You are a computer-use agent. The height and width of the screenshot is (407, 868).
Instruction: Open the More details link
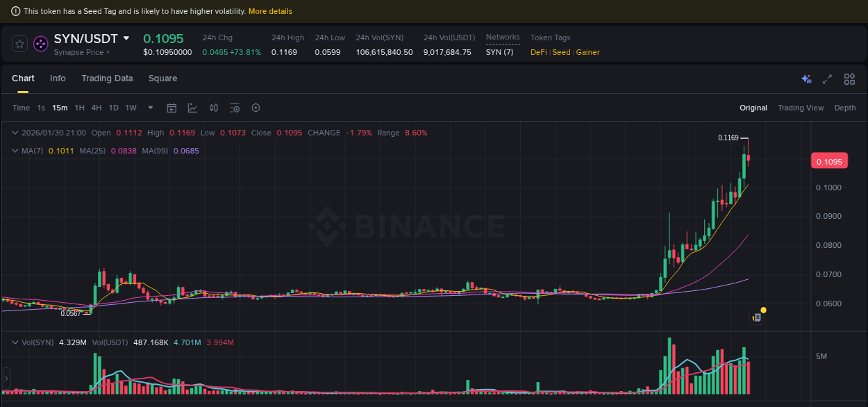click(x=270, y=11)
